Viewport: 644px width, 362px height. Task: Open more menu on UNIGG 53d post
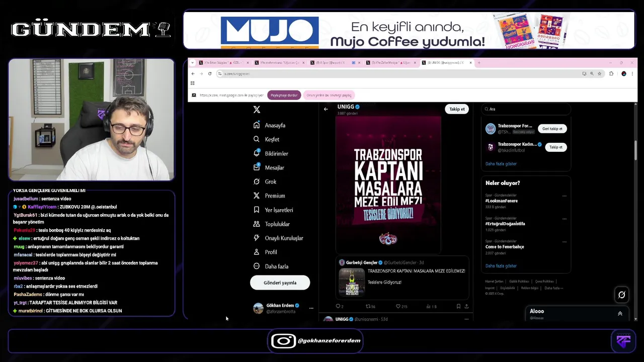click(x=466, y=319)
